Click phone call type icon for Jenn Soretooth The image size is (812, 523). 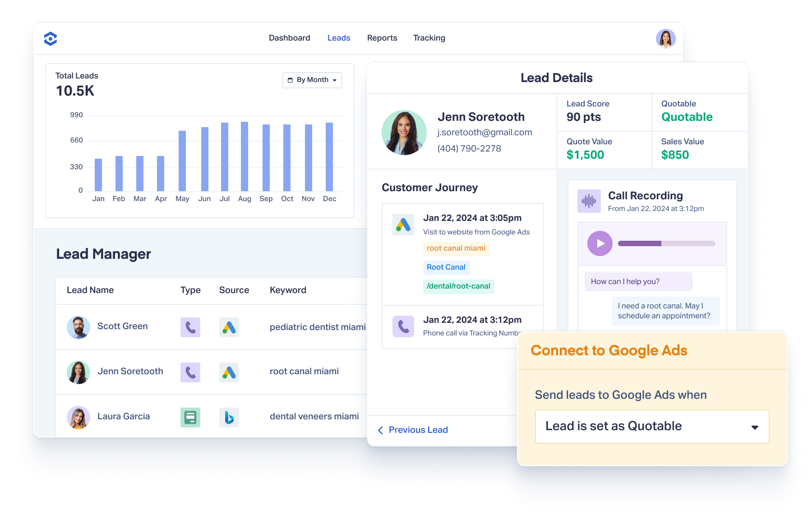[190, 372]
